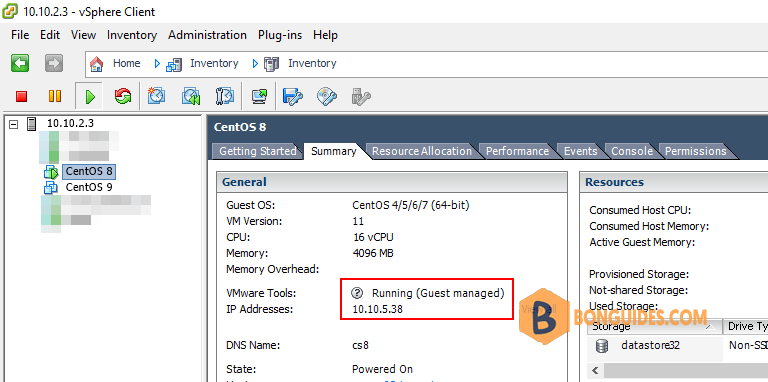Viewport: 768px width, 382px height.
Task: Power off VM with red stop icon
Action: click(x=21, y=96)
